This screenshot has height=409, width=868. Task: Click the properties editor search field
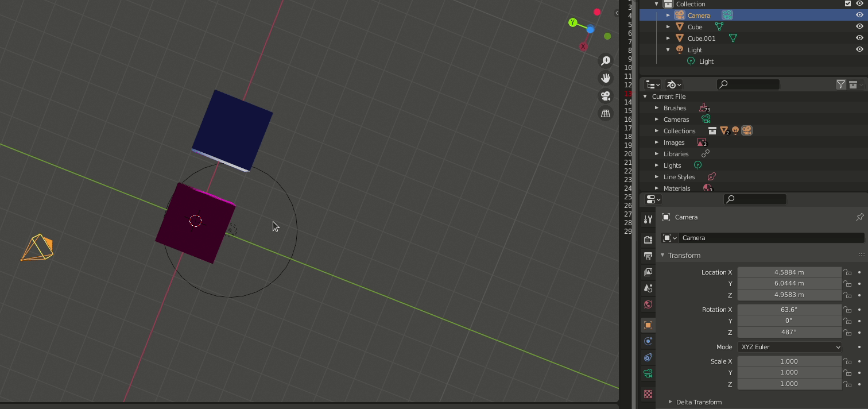click(755, 199)
